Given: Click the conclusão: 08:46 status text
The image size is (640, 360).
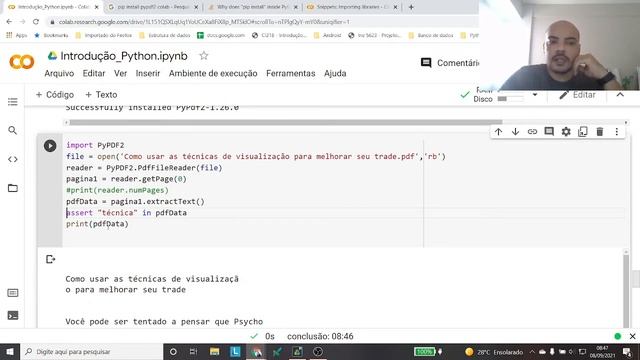Looking at the screenshot, I should point(320,336).
